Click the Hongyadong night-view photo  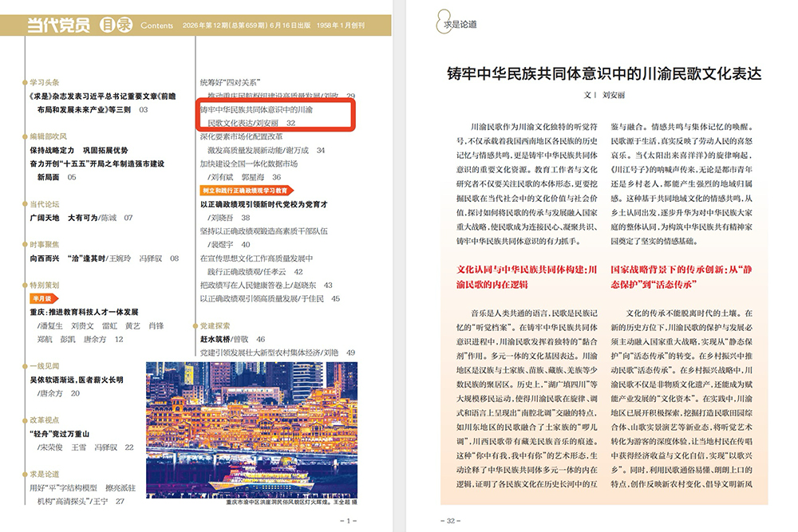(x=252, y=430)
